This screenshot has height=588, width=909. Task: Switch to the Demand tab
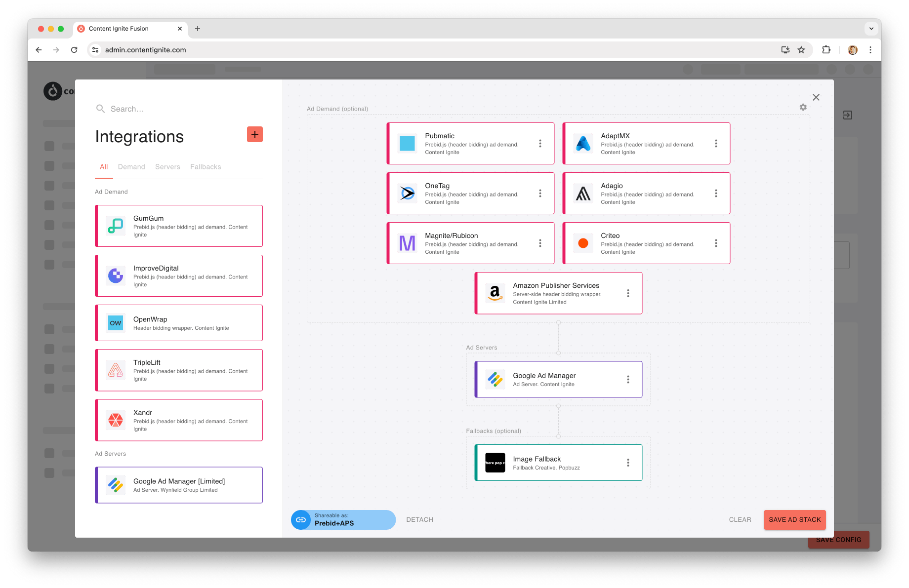coord(131,167)
